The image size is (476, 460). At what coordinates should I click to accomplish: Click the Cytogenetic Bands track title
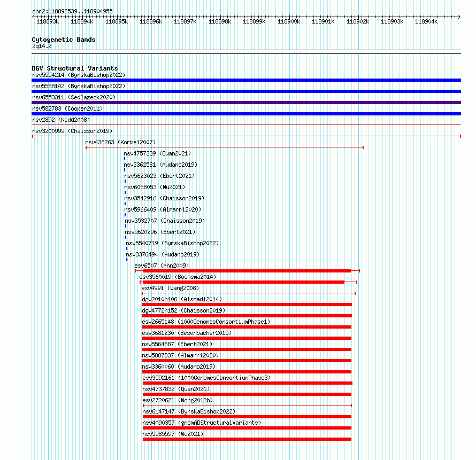pyautogui.click(x=64, y=40)
